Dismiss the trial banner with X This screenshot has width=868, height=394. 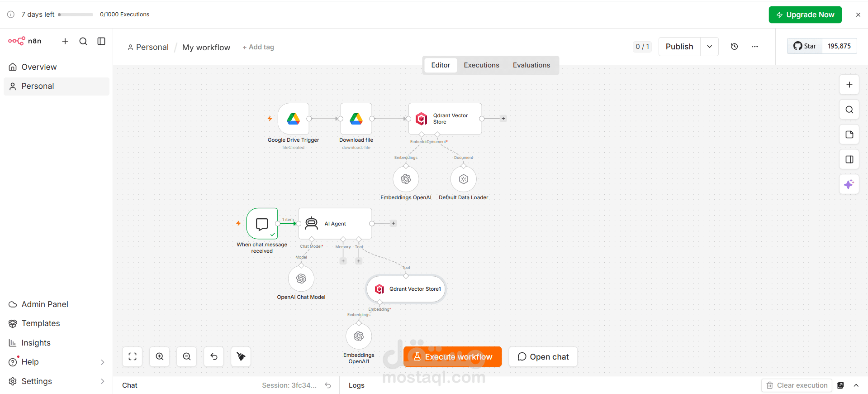[858, 14]
